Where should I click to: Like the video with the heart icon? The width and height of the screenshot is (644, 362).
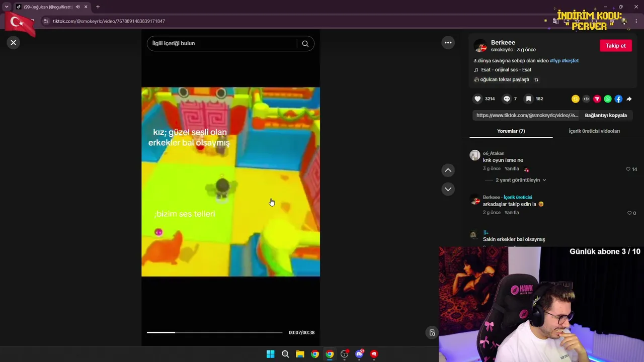pos(478,99)
